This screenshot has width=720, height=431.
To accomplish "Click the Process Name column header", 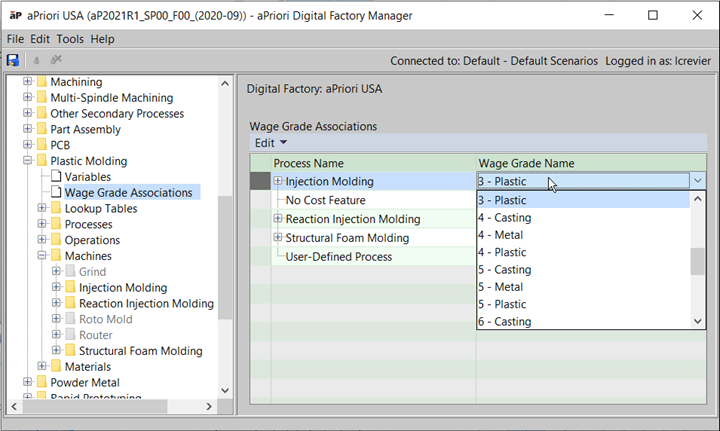I will [373, 163].
